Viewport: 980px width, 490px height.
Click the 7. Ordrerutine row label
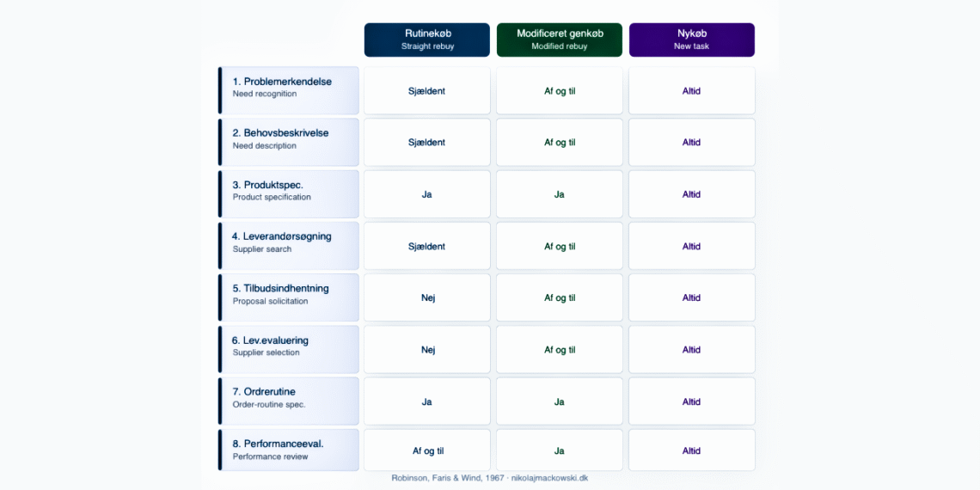[288, 401]
